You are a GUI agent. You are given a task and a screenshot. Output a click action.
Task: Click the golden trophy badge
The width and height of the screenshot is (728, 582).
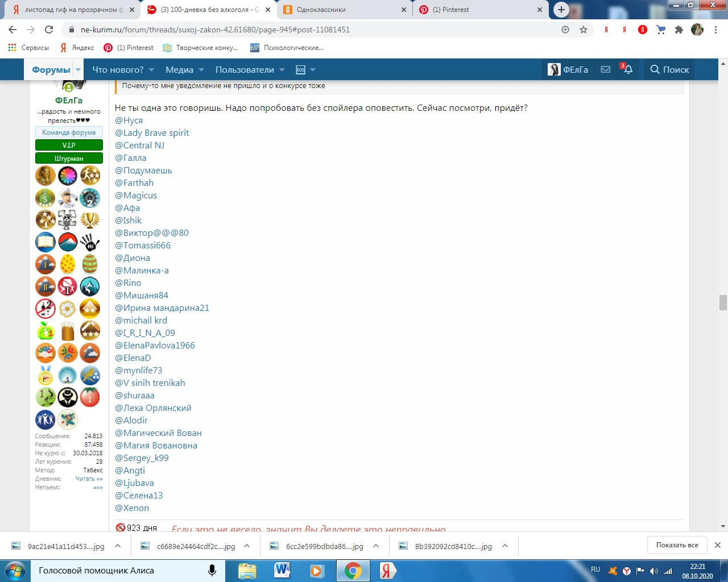tap(90, 220)
